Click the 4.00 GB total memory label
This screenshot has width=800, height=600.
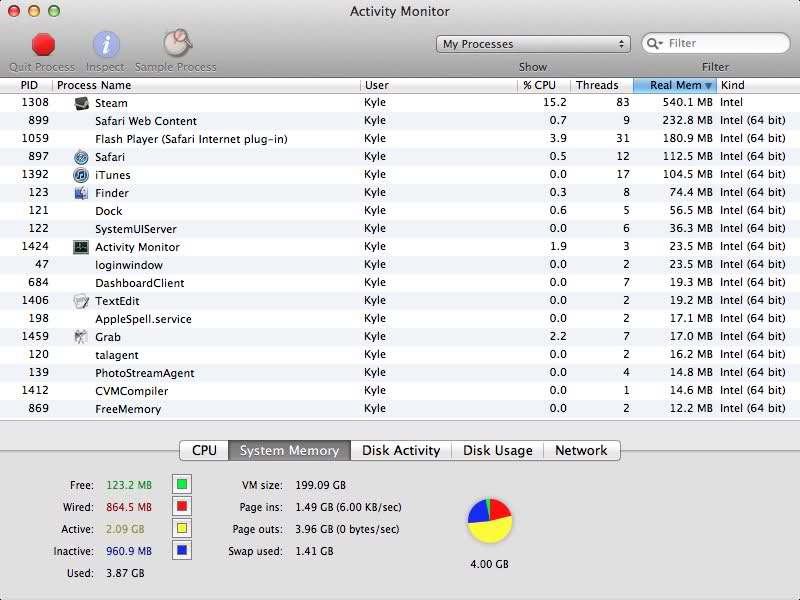[489, 564]
